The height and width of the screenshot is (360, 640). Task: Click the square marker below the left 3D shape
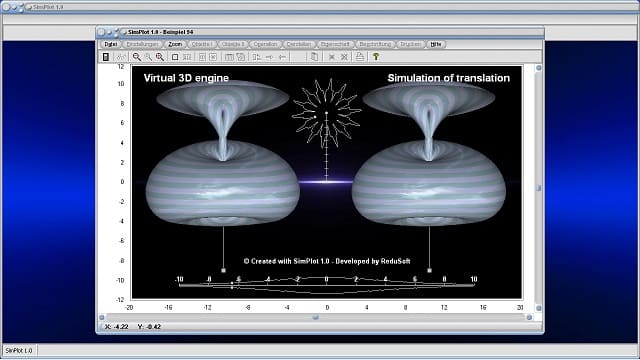pyautogui.click(x=223, y=271)
